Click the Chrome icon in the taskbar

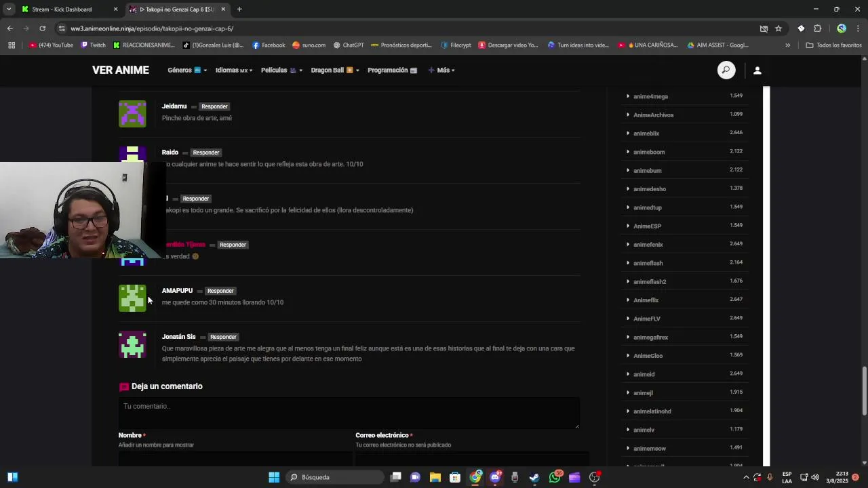[475, 477]
